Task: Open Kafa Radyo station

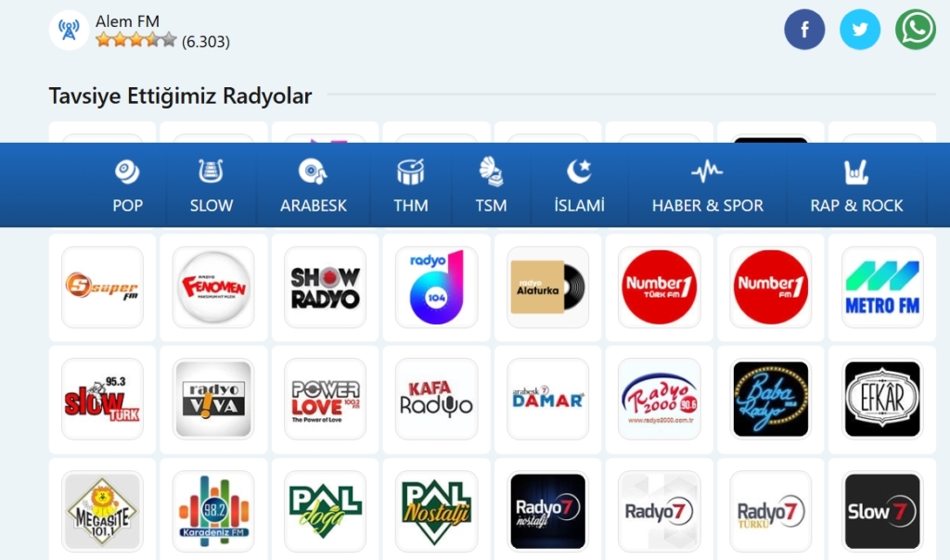Action: click(436, 399)
